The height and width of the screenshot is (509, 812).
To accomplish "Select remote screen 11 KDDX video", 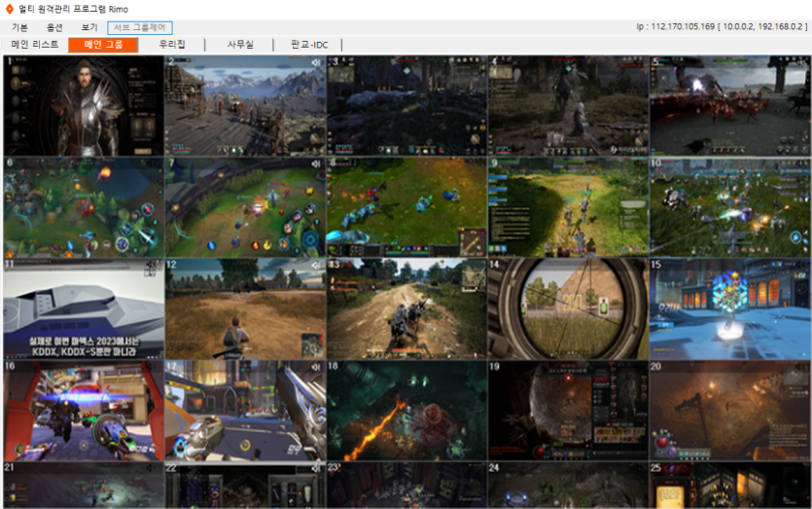I will [x=84, y=309].
